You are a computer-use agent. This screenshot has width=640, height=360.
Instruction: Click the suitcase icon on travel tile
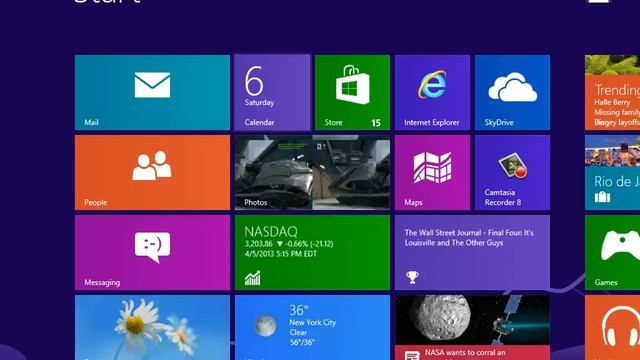pos(602,197)
